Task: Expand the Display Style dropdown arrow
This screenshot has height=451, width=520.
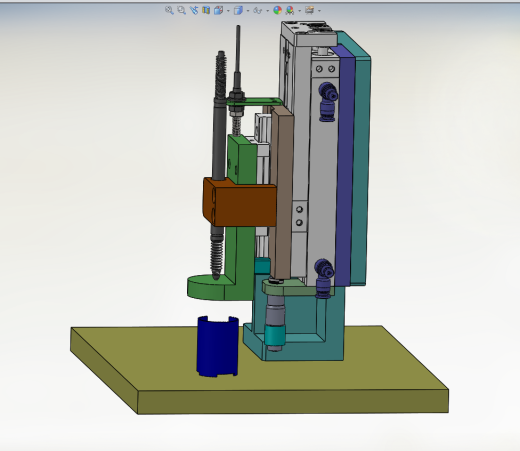Action: pos(248,11)
